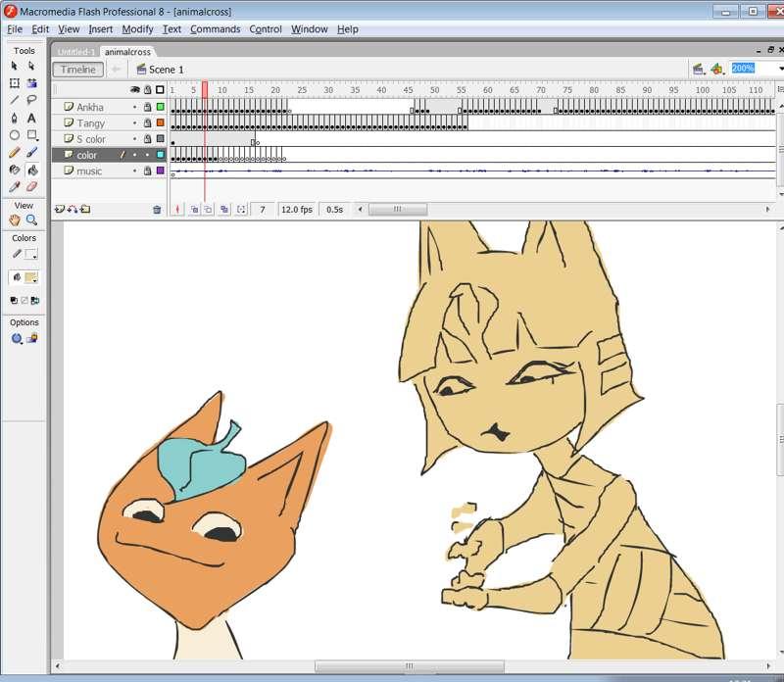Switch to the Untitled-1 document tab

(75, 52)
